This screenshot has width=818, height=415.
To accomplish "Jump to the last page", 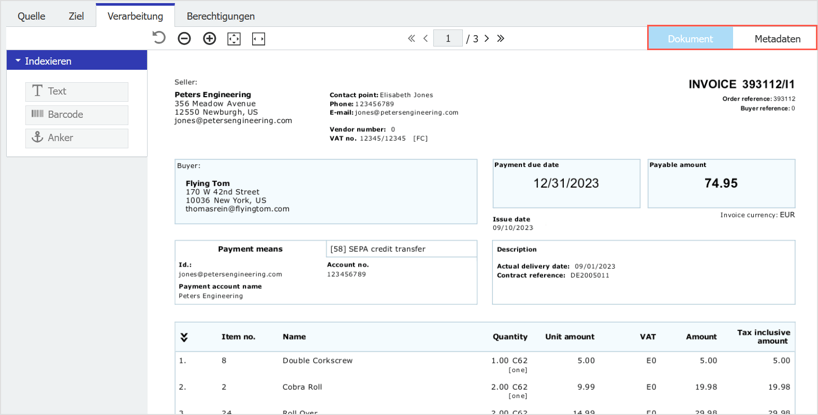I will coord(501,39).
